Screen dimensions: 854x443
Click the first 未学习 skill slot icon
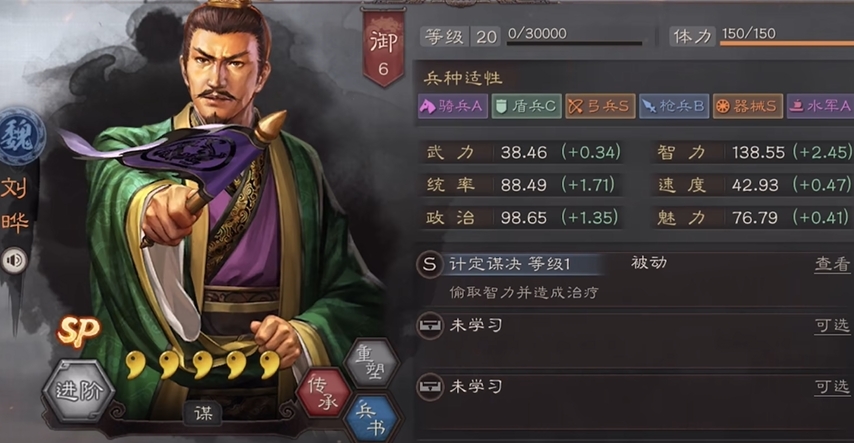point(430,326)
